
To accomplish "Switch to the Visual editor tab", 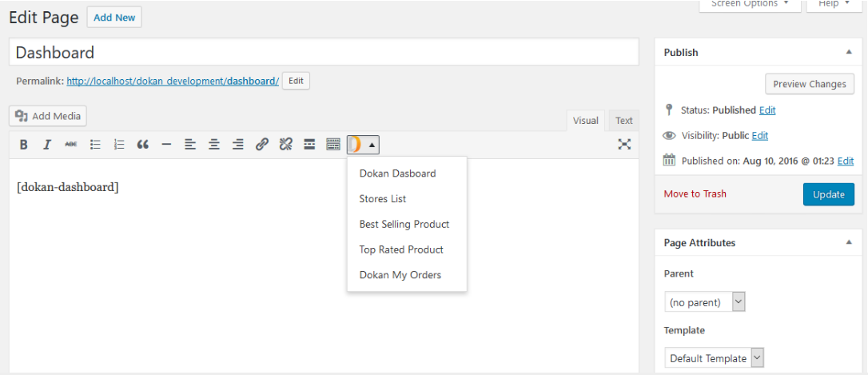I will [x=586, y=121].
